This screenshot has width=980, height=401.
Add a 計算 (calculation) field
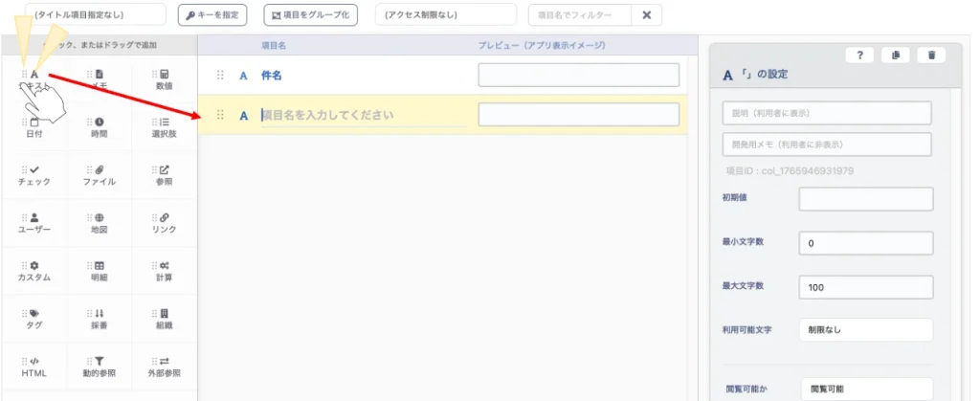[x=164, y=271]
